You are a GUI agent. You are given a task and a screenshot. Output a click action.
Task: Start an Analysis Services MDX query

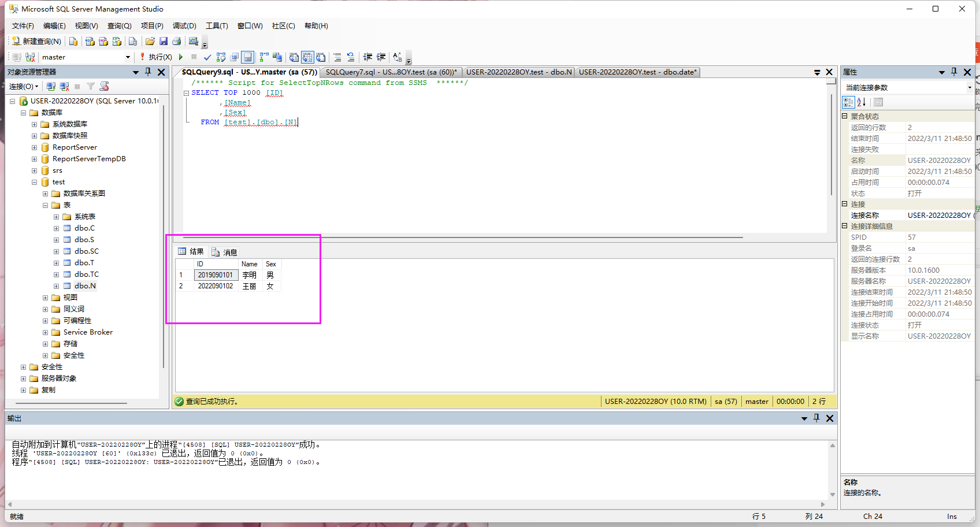[90, 41]
